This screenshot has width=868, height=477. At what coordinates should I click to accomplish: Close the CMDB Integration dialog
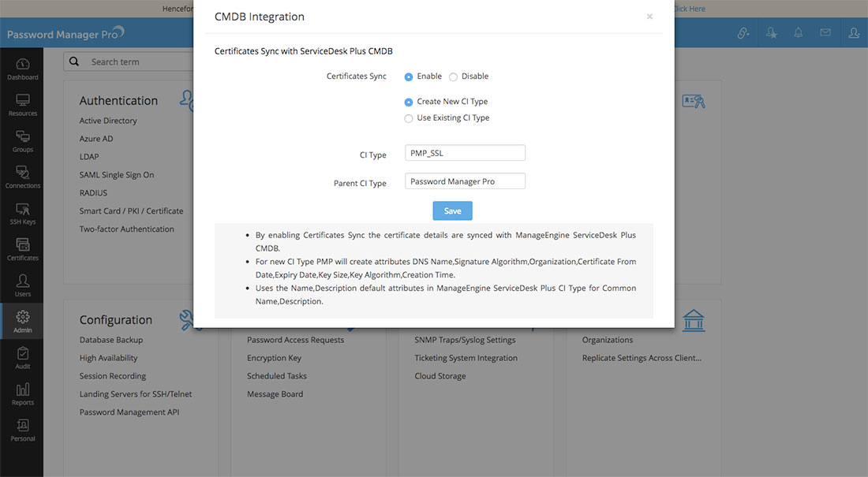click(x=649, y=17)
